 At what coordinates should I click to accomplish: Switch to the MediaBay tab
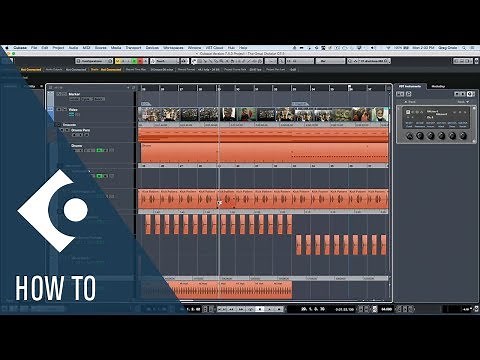[x=438, y=86]
